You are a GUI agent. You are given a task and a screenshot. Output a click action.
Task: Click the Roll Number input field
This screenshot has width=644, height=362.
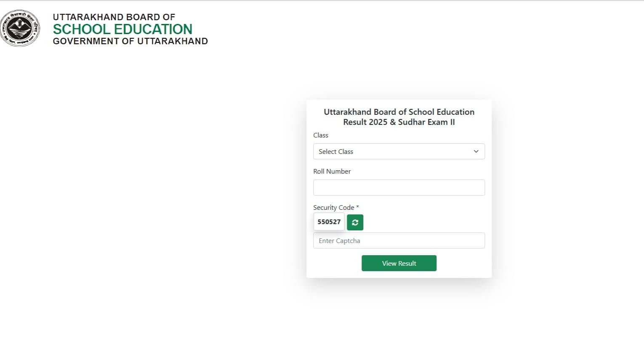[x=399, y=187]
